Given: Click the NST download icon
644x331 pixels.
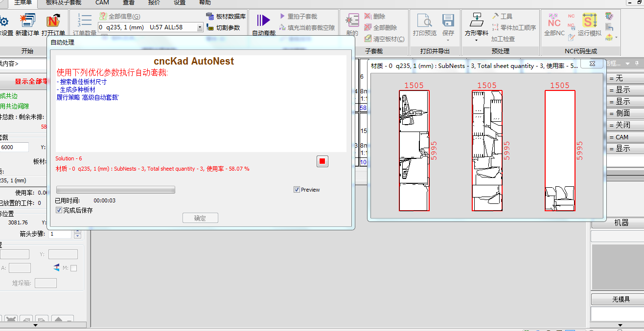Looking at the screenshot, I should coord(609,37).
